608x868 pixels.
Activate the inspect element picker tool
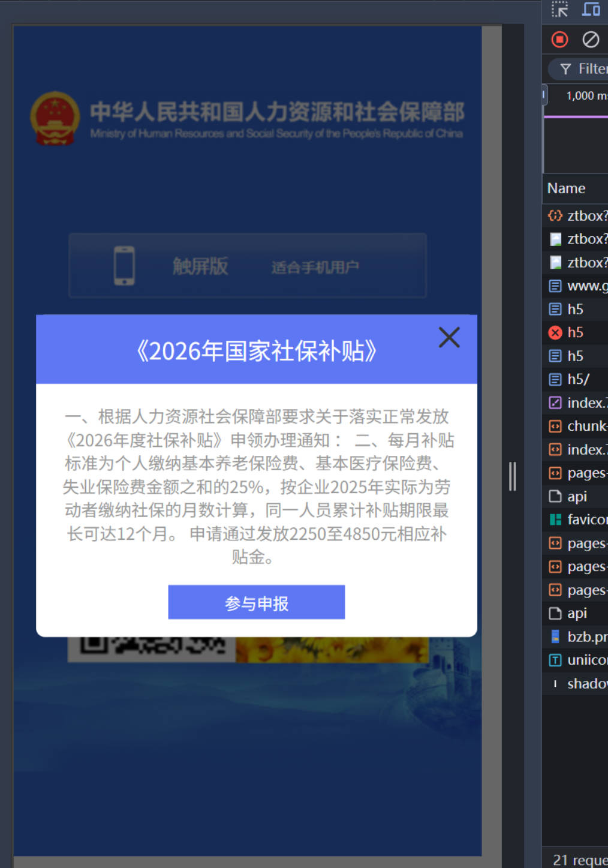pyautogui.click(x=559, y=10)
